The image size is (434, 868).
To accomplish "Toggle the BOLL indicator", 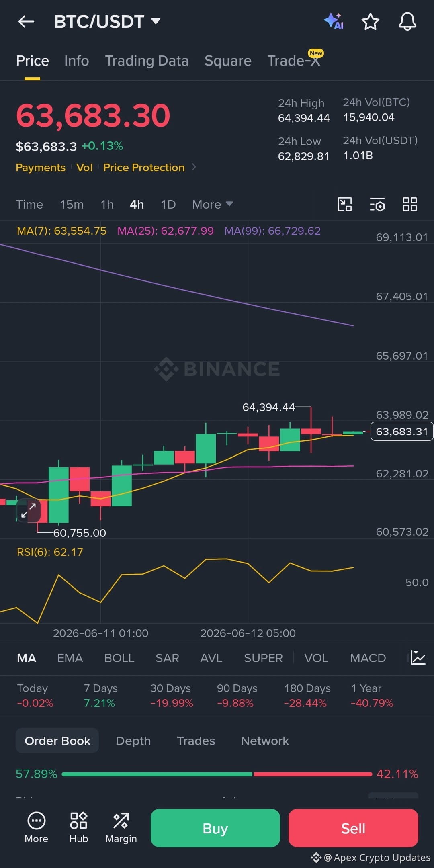I will [119, 658].
